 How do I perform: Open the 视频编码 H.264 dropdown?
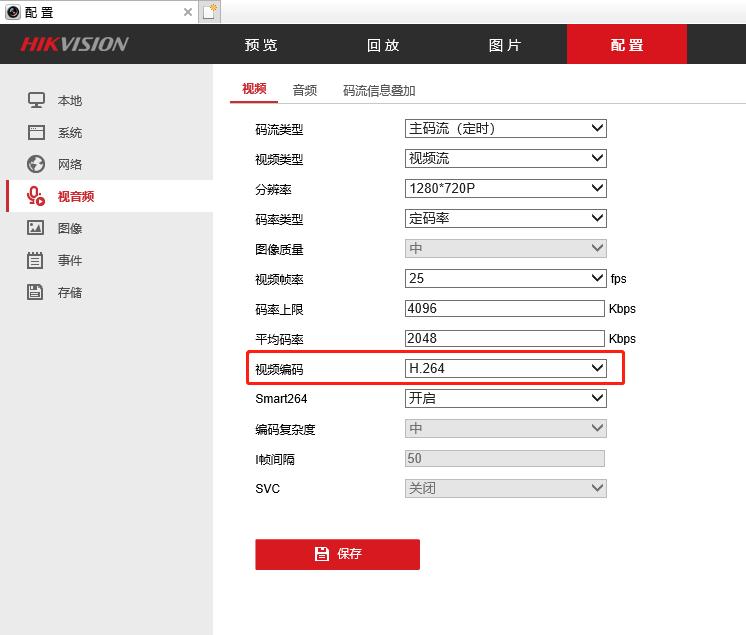pyautogui.click(x=506, y=368)
